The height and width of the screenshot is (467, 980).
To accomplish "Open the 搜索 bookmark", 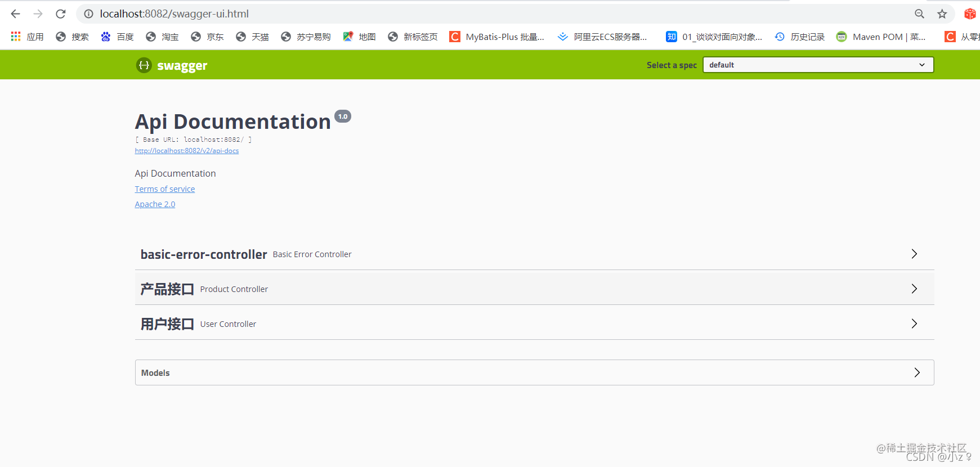I will tap(72, 37).
